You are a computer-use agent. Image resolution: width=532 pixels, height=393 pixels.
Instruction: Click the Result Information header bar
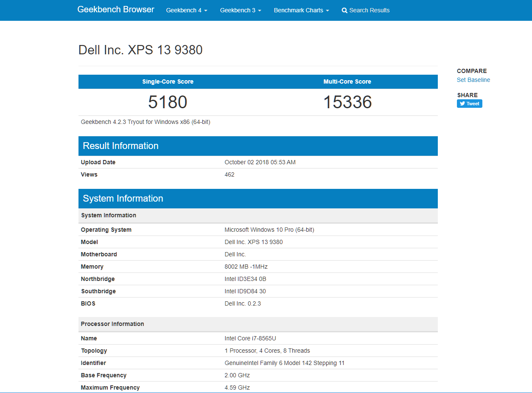point(258,146)
